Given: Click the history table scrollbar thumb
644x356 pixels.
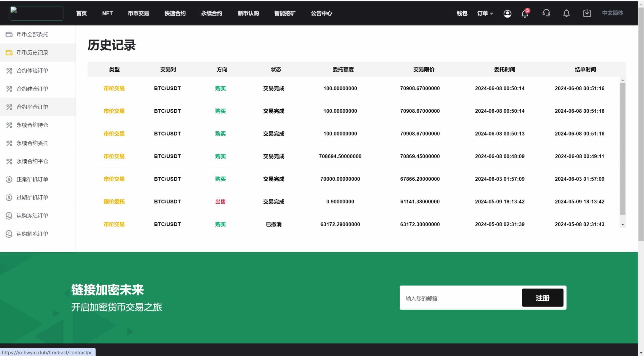Looking at the screenshot, I should (x=623, y=149).
